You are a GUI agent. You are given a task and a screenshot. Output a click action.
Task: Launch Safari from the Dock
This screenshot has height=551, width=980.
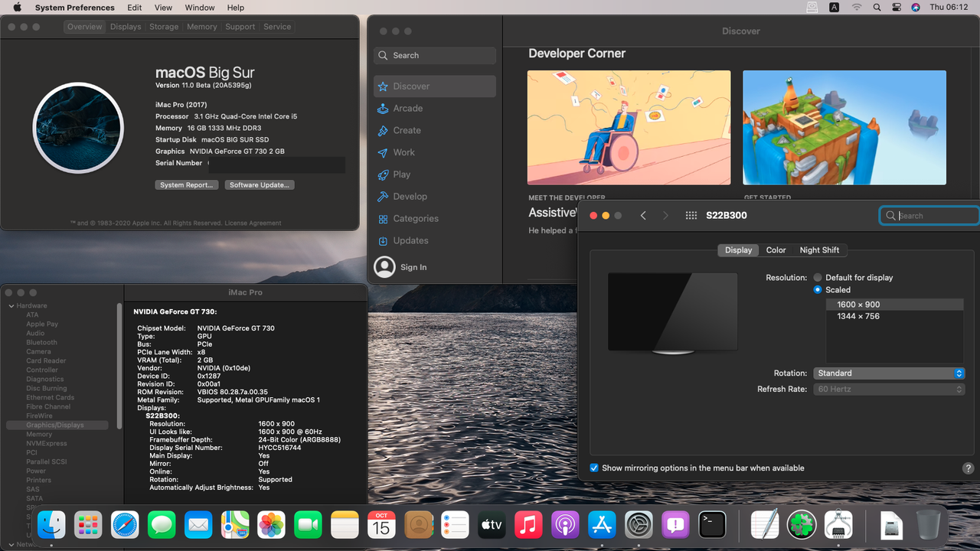tap(126, 525)
